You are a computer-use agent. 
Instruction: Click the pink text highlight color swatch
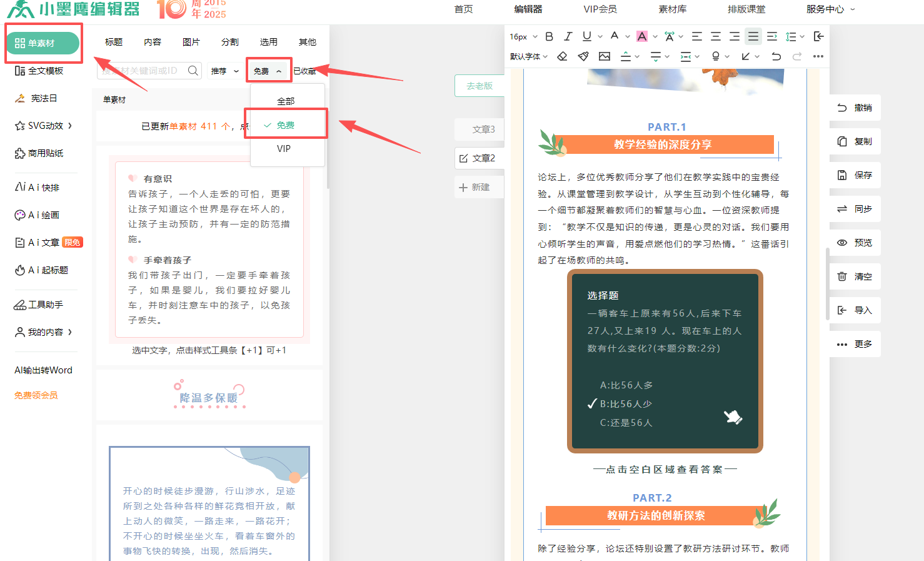tap(642, 37)
